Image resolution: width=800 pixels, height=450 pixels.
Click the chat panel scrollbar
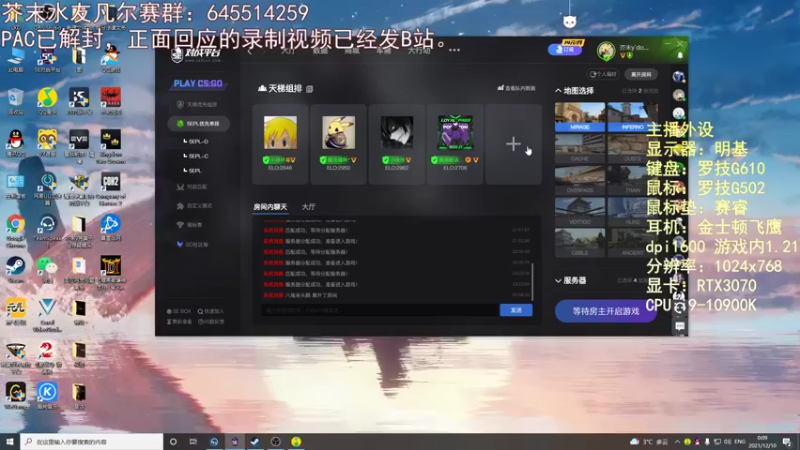533,282
